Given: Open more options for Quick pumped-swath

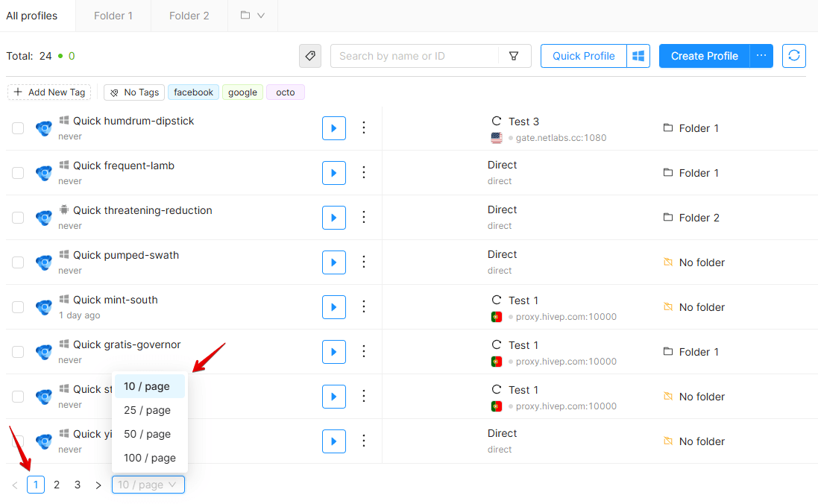Looking at the screenshot, I should click(x=364, y=262).
